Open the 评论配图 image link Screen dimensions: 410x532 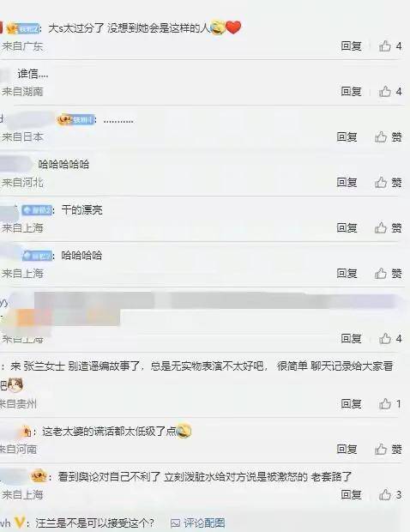tap(197, 523)
